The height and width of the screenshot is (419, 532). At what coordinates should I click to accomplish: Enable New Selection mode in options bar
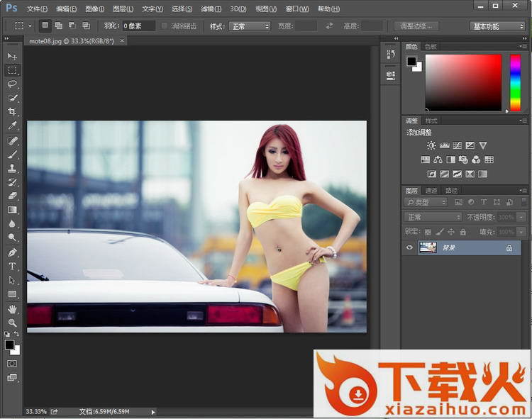click(45, 26)
